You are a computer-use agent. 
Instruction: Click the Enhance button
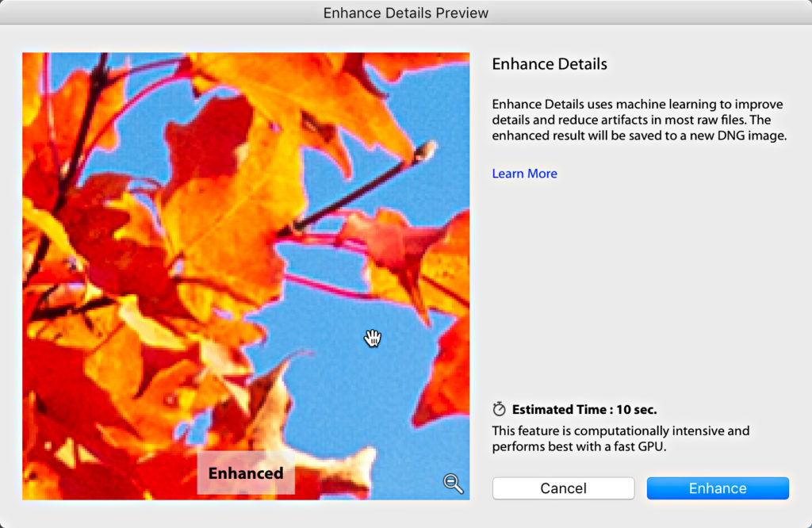(x=718, y=488)
